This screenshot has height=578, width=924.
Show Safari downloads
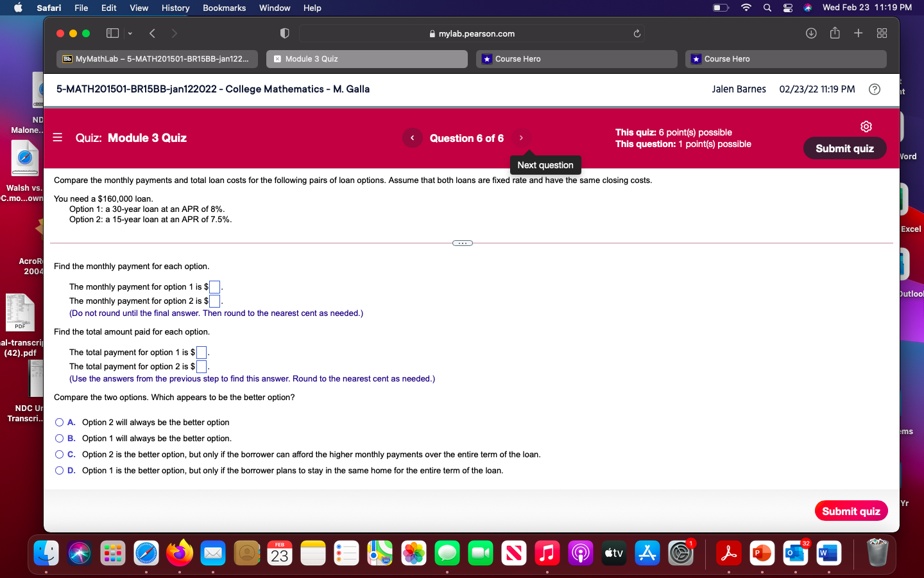(811, 33)
